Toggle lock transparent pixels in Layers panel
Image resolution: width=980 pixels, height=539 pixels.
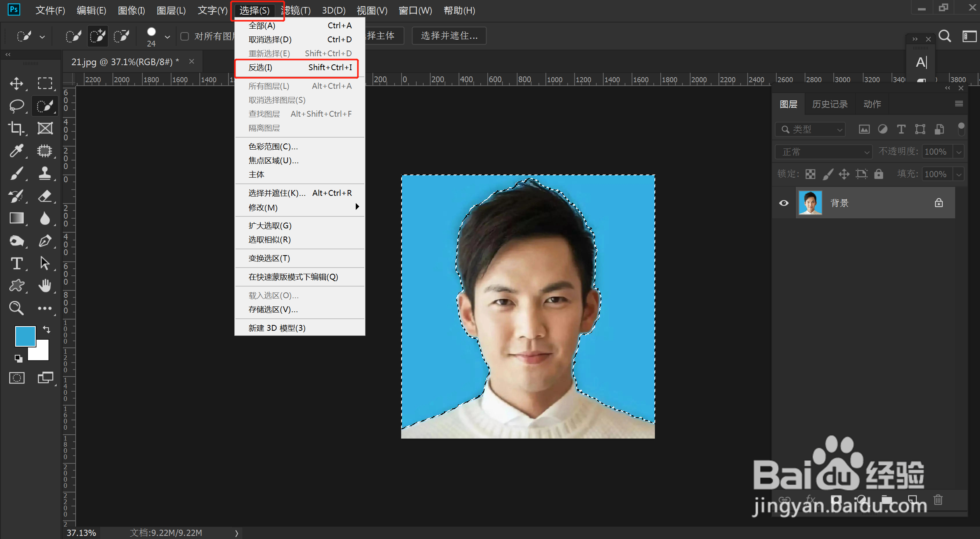[810, 174]
